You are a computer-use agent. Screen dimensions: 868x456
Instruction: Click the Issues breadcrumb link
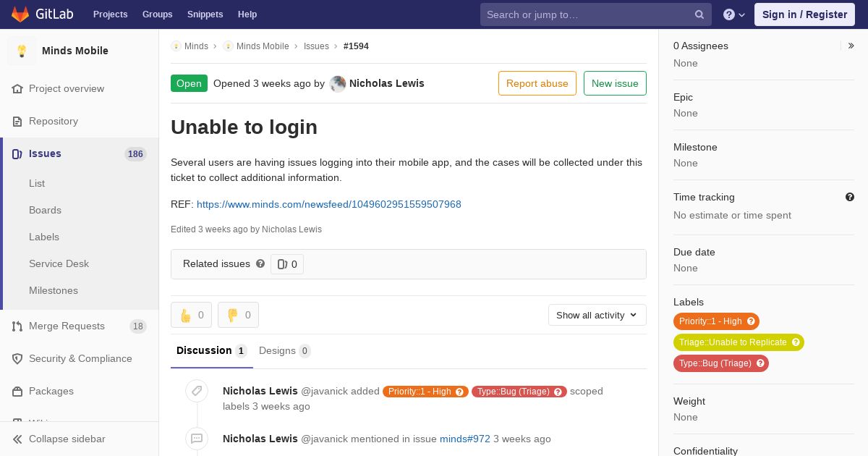[x=316, y=46]
